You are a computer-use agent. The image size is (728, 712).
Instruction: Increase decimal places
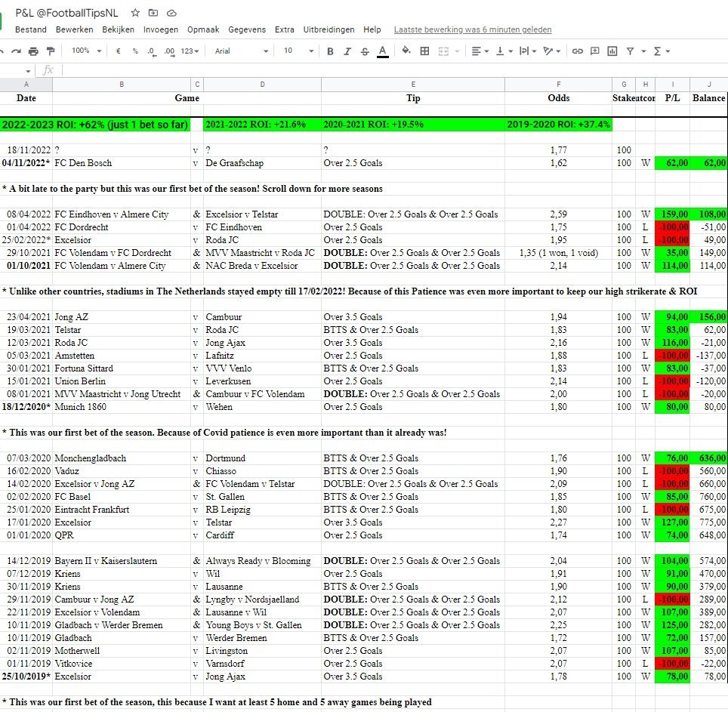[x=169, y=51]
